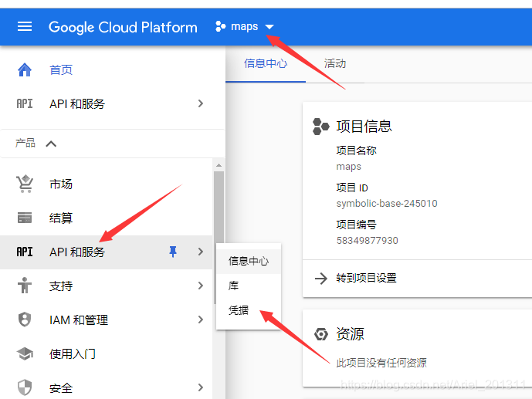Click the project ID symbolic-base-245010

point(387,204)
